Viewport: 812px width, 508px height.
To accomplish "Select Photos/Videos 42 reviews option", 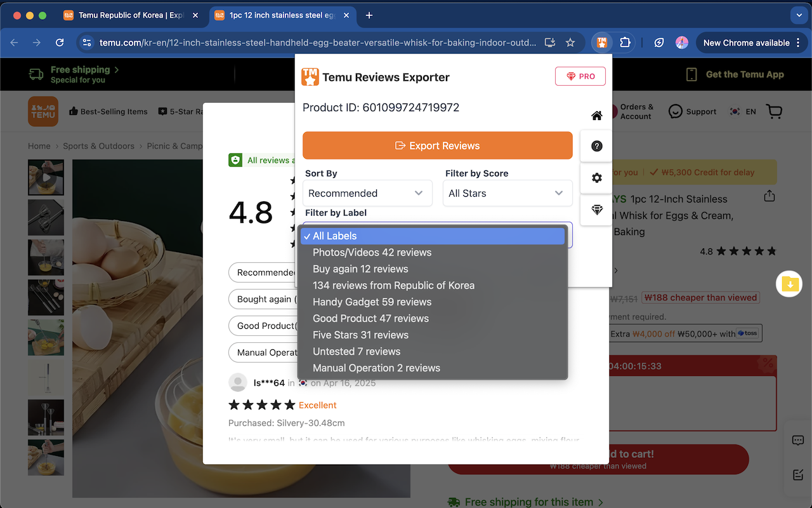I will click(x=432, y=252).
